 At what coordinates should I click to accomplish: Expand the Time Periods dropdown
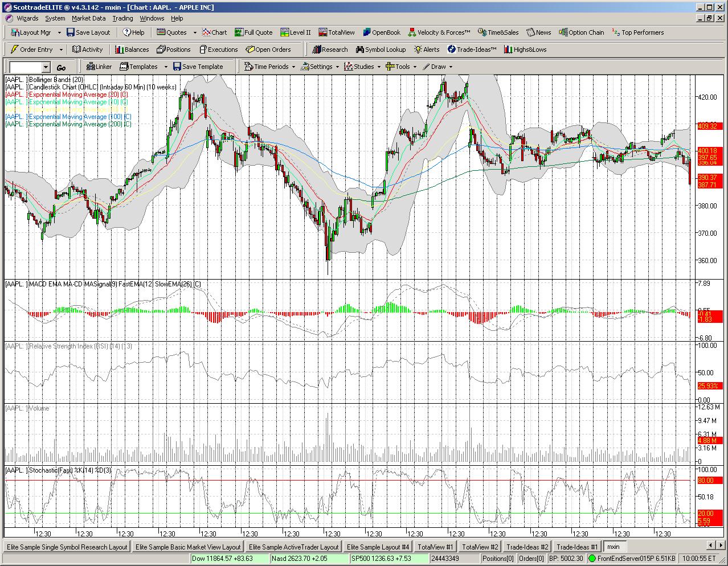[x=293, y=67]
